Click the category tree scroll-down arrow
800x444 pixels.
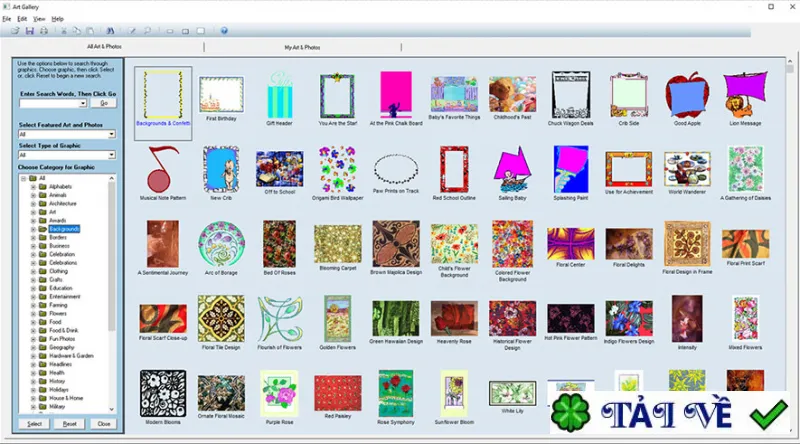[x=111, y=409]
